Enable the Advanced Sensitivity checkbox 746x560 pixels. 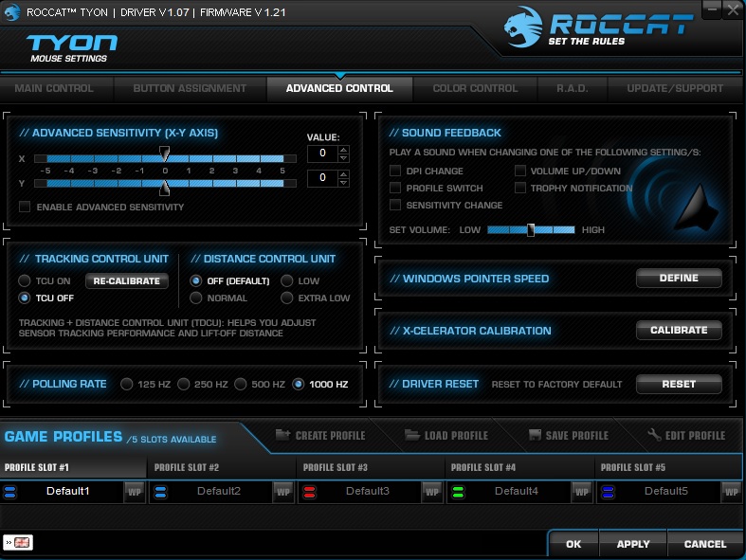point(25,207)
